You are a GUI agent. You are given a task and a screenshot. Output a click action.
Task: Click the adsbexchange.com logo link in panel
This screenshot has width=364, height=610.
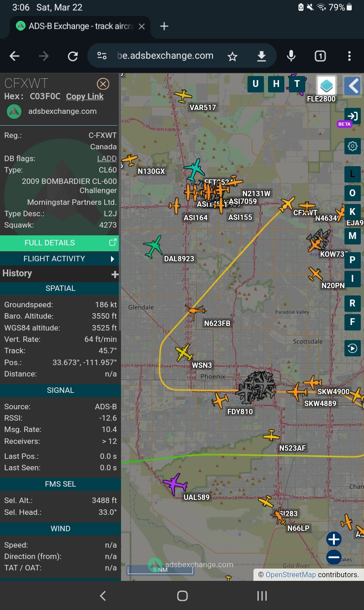52,111
